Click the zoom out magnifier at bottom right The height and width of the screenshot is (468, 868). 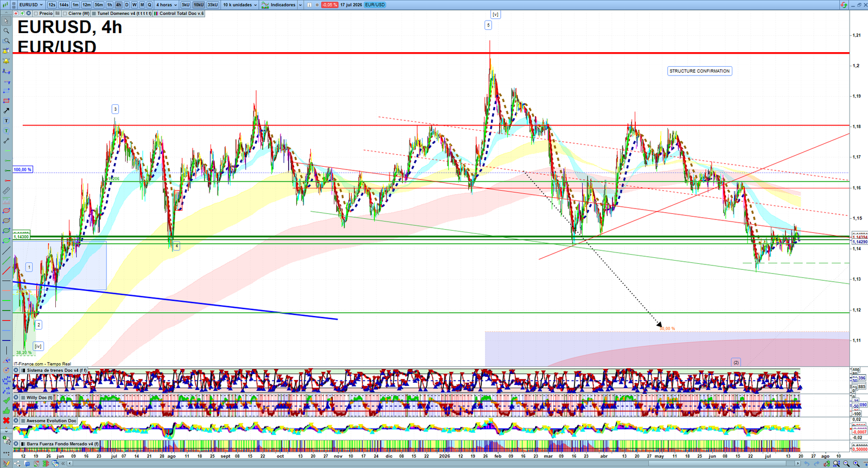[847, 464]
